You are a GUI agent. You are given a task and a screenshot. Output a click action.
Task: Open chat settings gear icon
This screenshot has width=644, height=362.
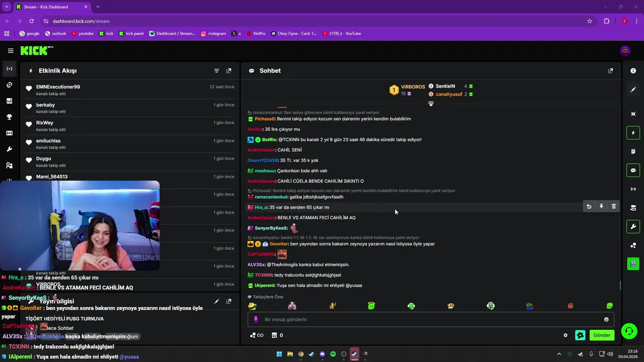pos(566,335)
